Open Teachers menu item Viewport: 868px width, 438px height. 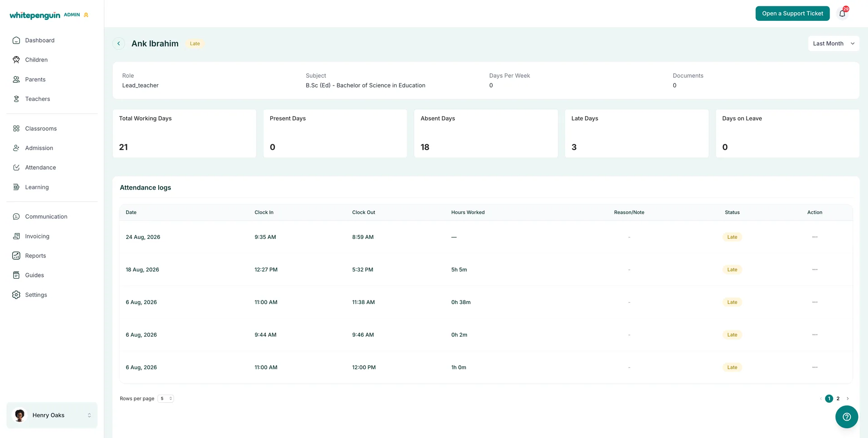52,99
